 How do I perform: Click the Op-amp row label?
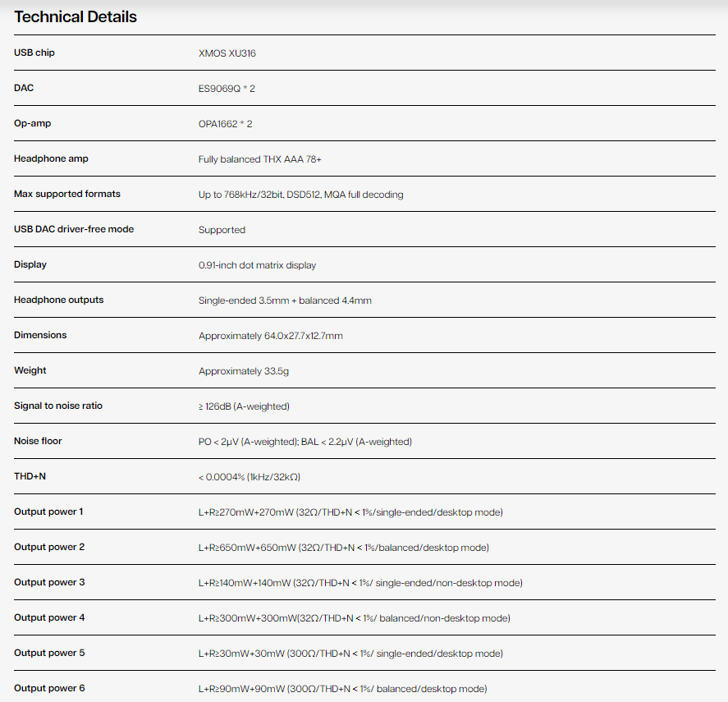(x=33, y=123)
